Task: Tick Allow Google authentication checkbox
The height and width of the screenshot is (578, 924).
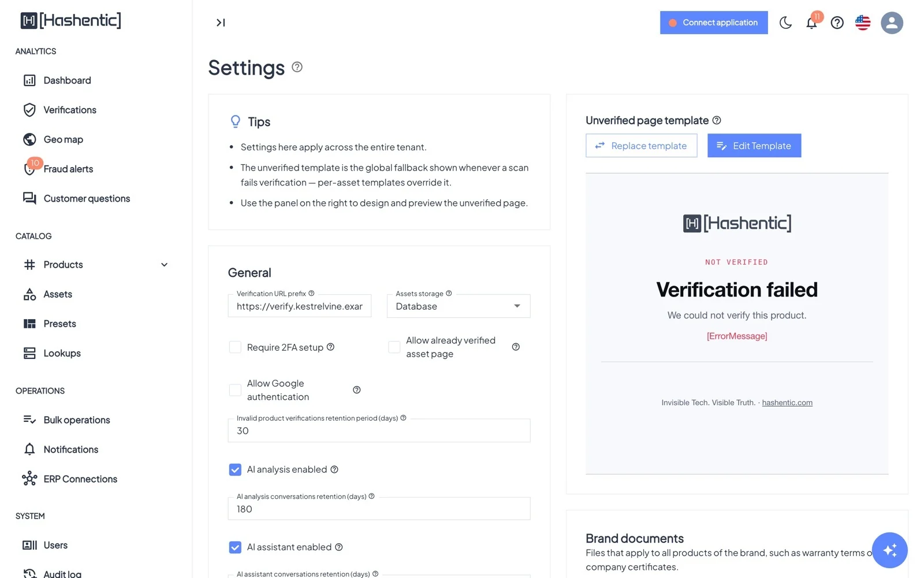Action: click(235, 390)
